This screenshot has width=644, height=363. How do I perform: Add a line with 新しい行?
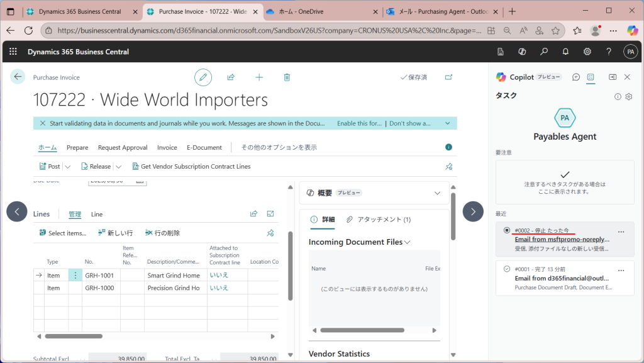[x=116, y=233]
